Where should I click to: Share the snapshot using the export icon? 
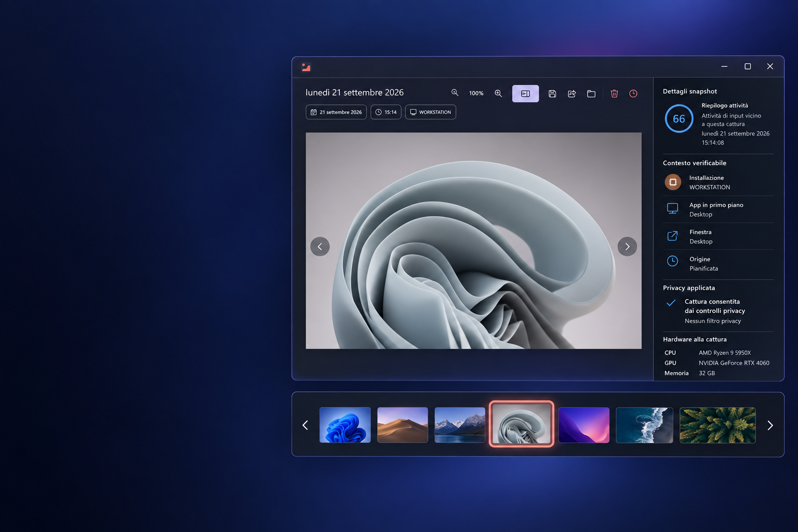pos(571,94)
